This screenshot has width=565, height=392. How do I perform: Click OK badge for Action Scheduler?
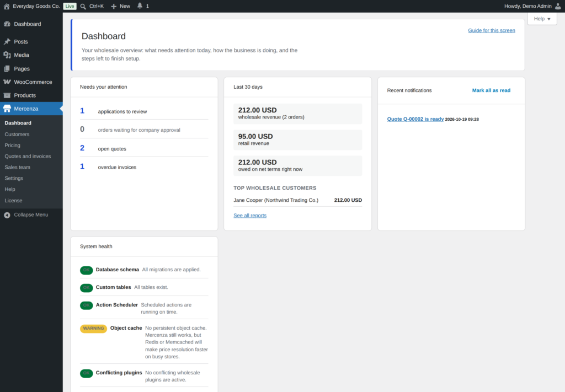click(x=87, y=305)
